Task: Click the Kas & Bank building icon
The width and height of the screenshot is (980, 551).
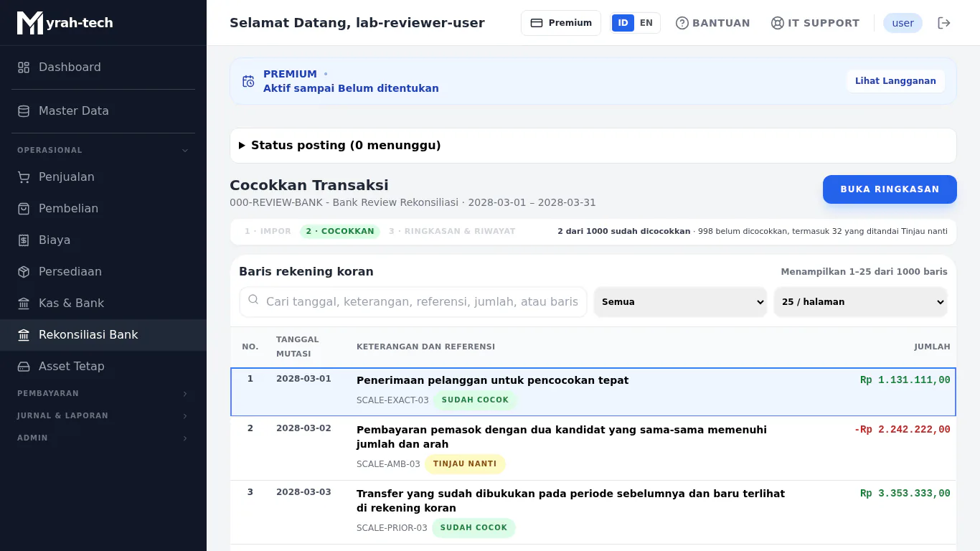Action: [x=24, y=303]
